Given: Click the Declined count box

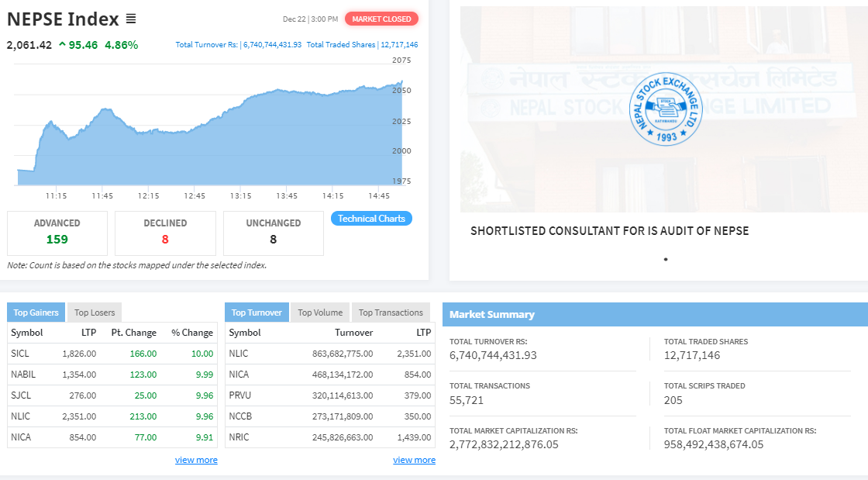Looking at the screenshot, I should tap(165, 233).
